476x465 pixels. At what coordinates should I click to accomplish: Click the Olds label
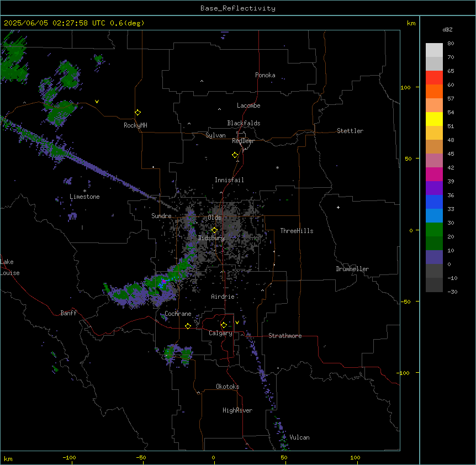coord(214,218)
